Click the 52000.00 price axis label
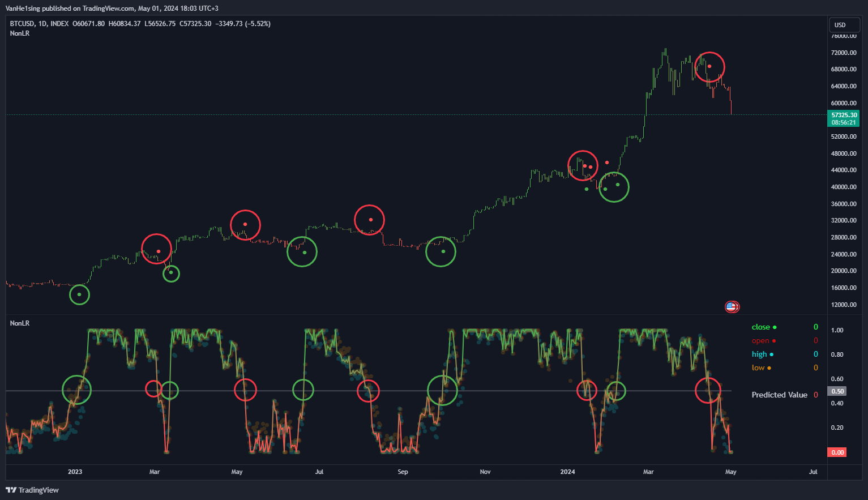Viewport: 868px width, 500px height. click(844, 136)
